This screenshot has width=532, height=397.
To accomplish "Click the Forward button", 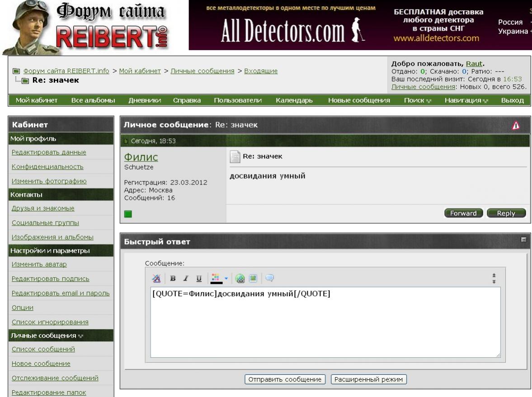I will (463, 213).
